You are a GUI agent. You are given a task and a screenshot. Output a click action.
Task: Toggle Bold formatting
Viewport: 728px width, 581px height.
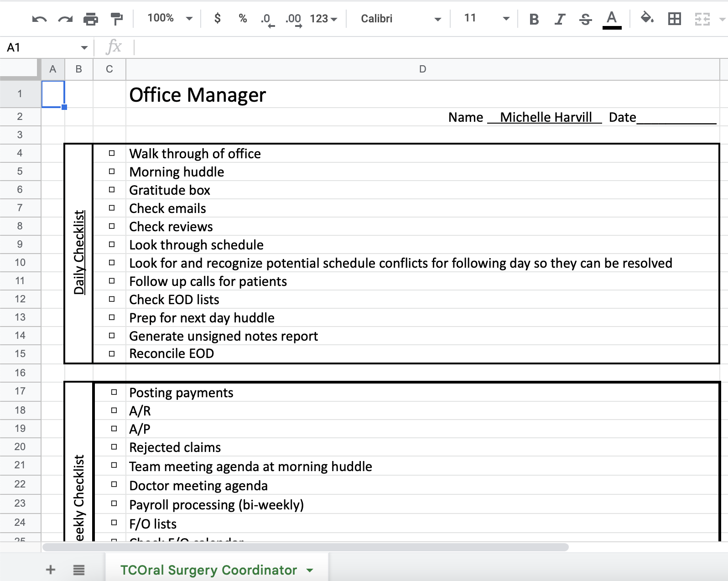coord(534,19)
